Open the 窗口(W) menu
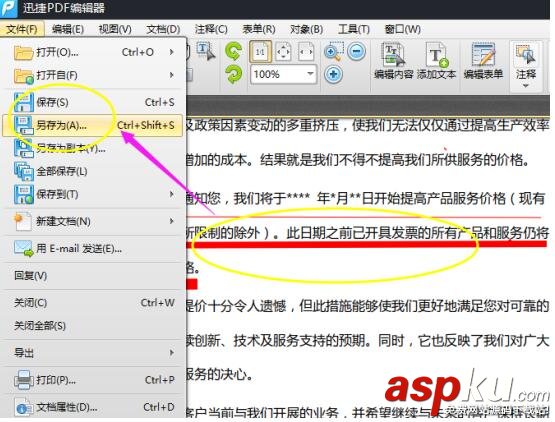 tap(403, 29)
